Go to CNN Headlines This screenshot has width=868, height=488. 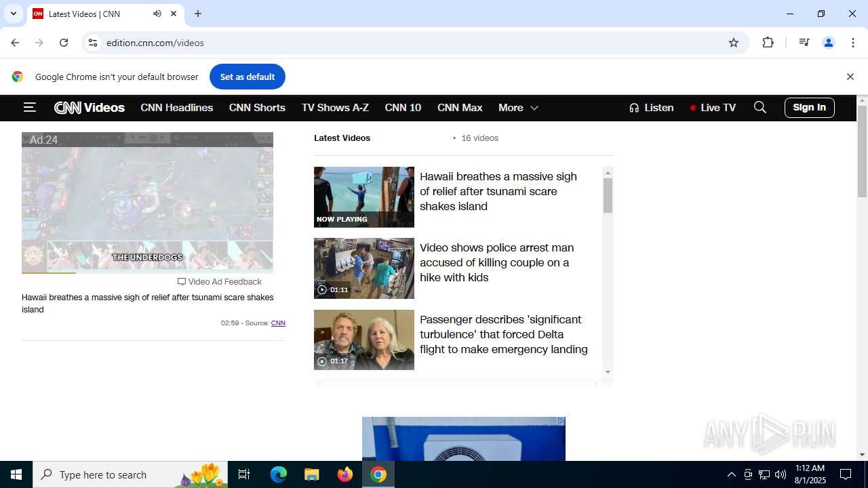tap(177, 108)
